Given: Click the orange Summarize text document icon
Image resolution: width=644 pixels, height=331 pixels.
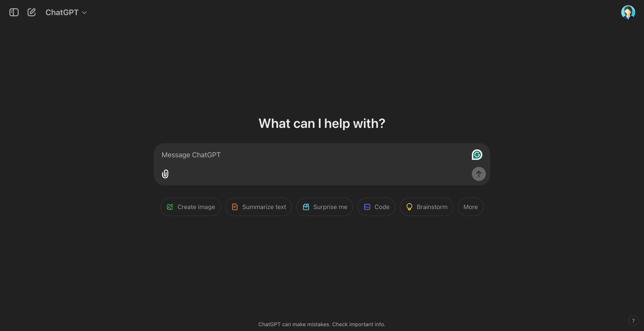Looking at the screenshot, I should 235,207.
